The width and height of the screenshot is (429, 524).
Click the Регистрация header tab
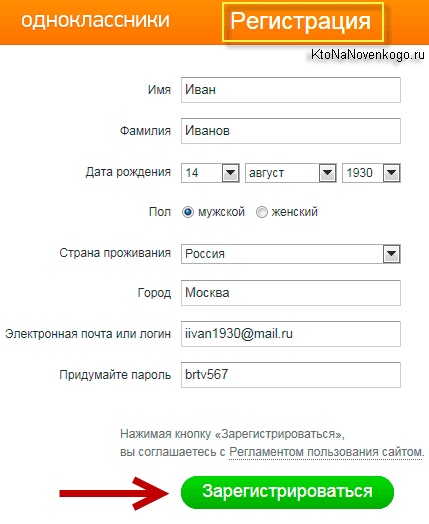303,22
